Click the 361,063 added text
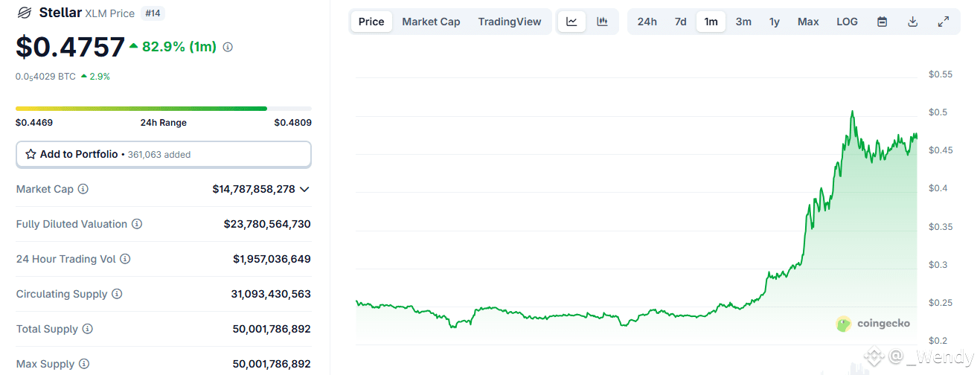The width and height of the screenshot is (980, 375). click(x=158, y=155)
